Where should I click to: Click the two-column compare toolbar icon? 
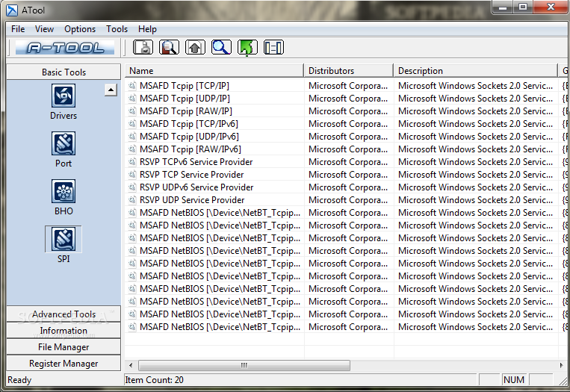(x=273, y=48)
